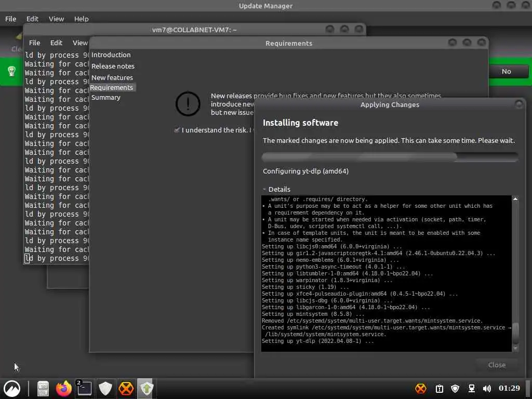Open the Linux Mint start menu icon

tap(12, 389)
